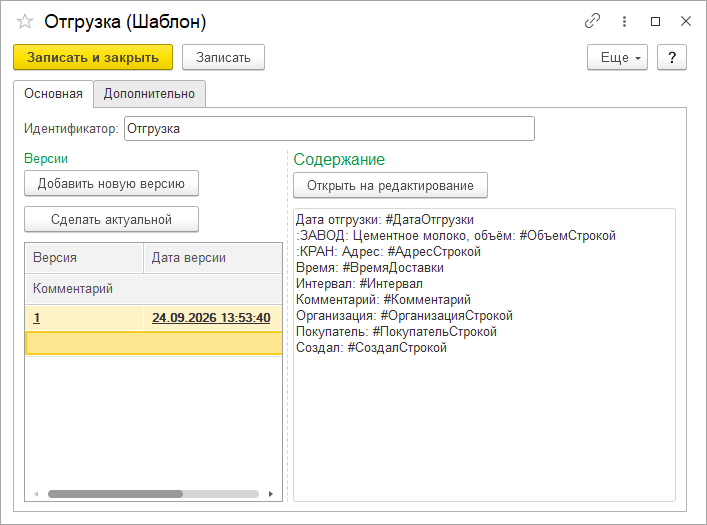The width and height of the screenshot is (707, 525).
Task: Click the Содержание section heading
Action: pyautogui.click(x=339, y=160)
